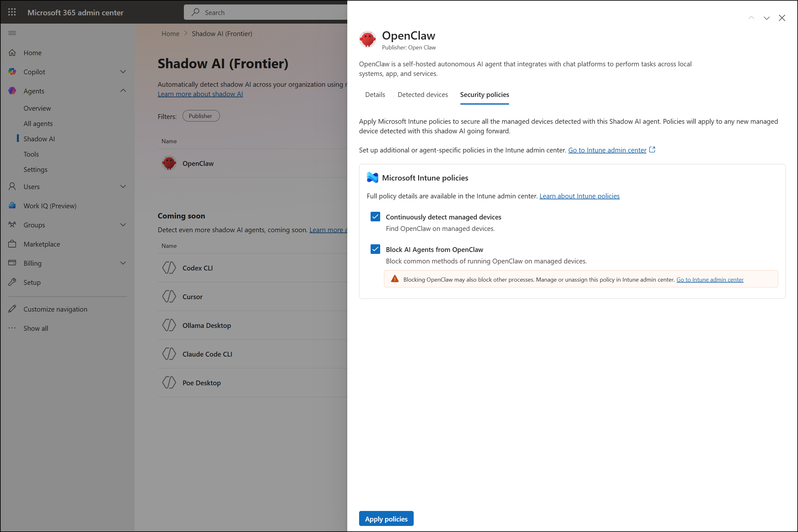The width and height of the screenshot is (798, 532).
Task: Close the OpenClaw details panel
Action: [782, 18]
